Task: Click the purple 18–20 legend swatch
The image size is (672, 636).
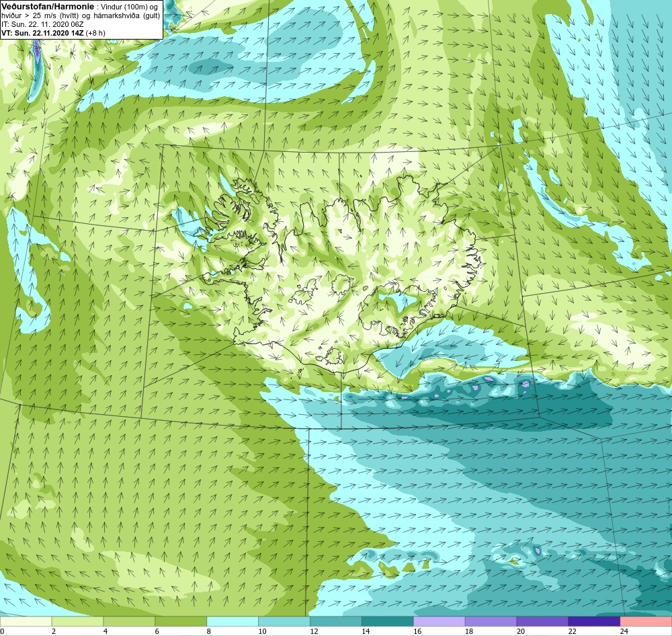Action: 491,621
